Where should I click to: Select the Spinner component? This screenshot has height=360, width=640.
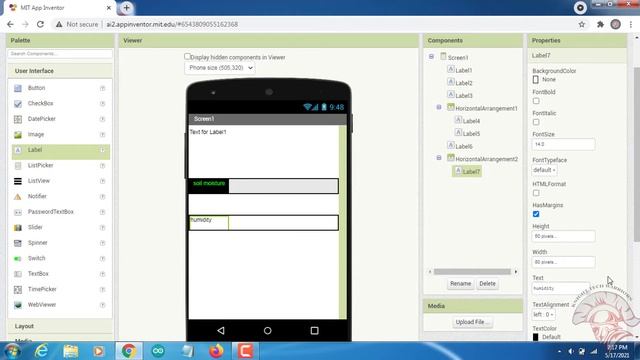coord(37,243)
